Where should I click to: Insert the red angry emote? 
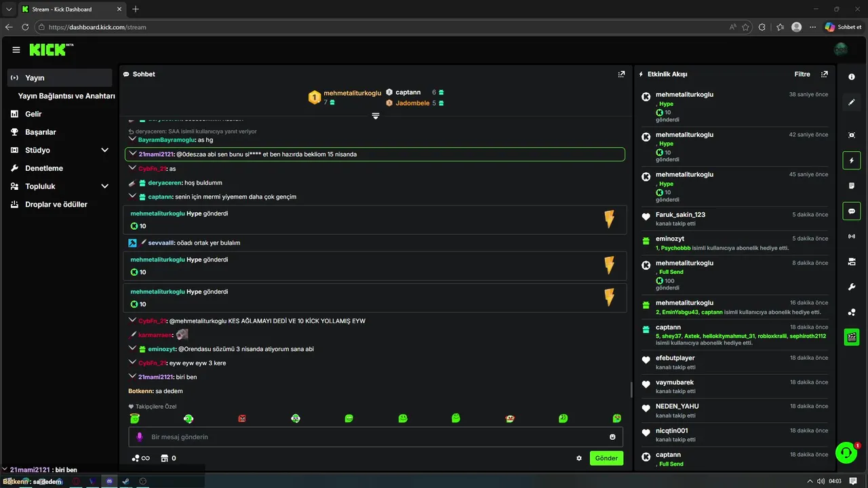pos(242,418)
